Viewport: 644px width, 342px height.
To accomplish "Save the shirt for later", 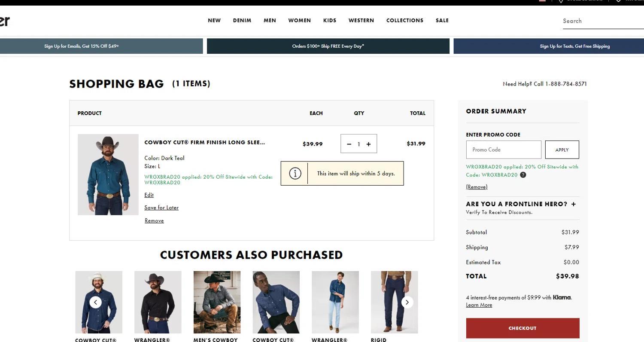I will click(x=161, y=208).
